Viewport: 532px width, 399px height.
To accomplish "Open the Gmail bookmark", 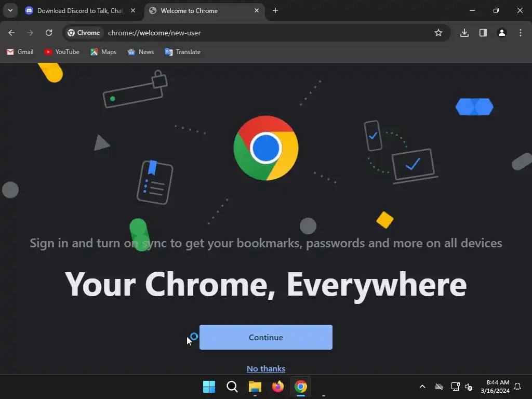I will [20, 52].
